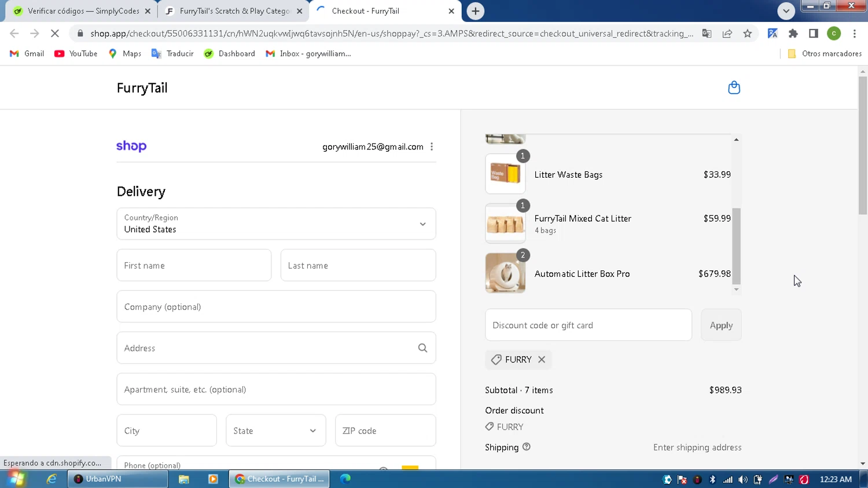The image size is (868, 488).
Task: Open tab search dropdown arrow
Action: click(x=786, y=11)
